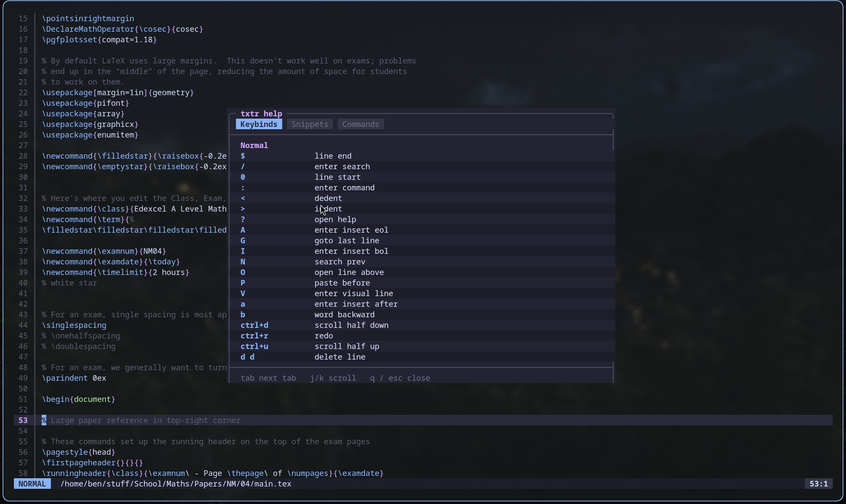Place cursor on \pointsinrightmargin line

coord(88,18)
